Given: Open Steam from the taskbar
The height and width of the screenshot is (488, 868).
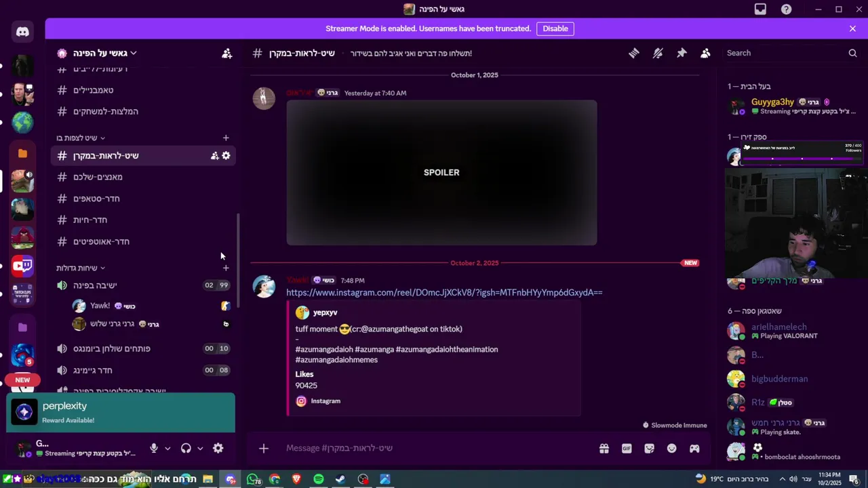Looking at the screenshot, I should pos(340,479).
